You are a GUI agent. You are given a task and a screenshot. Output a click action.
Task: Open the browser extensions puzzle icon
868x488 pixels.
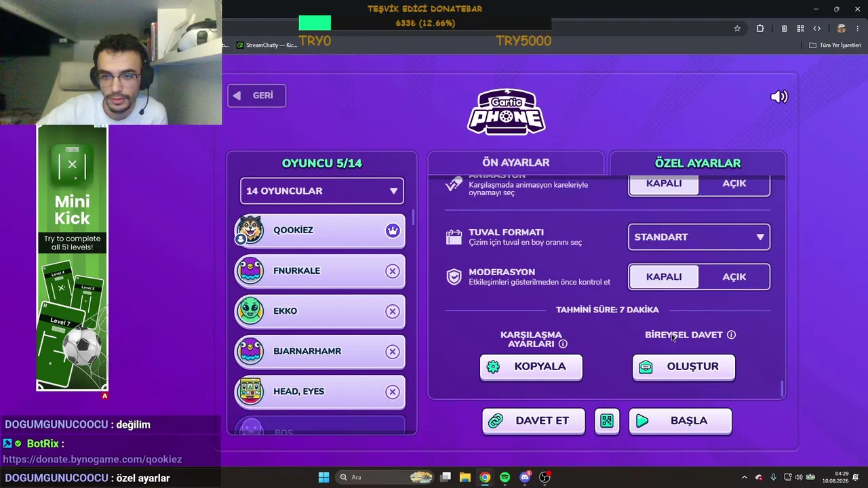759,28
